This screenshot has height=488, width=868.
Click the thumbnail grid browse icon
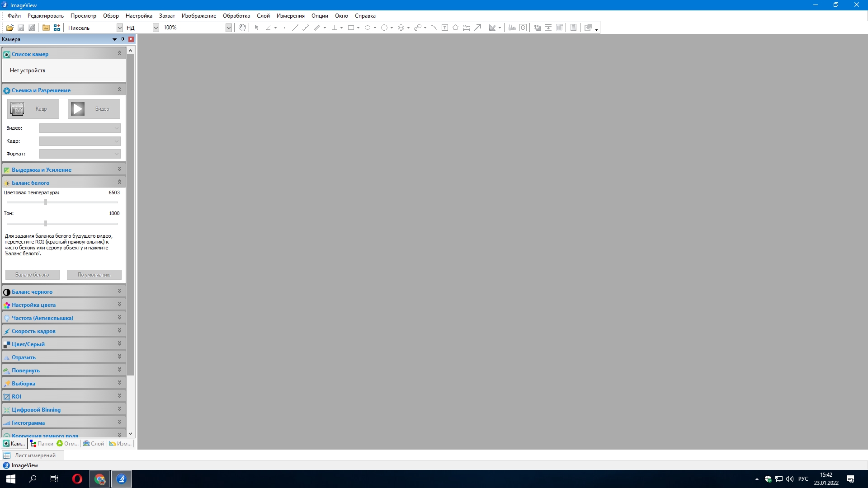(57, 28)
